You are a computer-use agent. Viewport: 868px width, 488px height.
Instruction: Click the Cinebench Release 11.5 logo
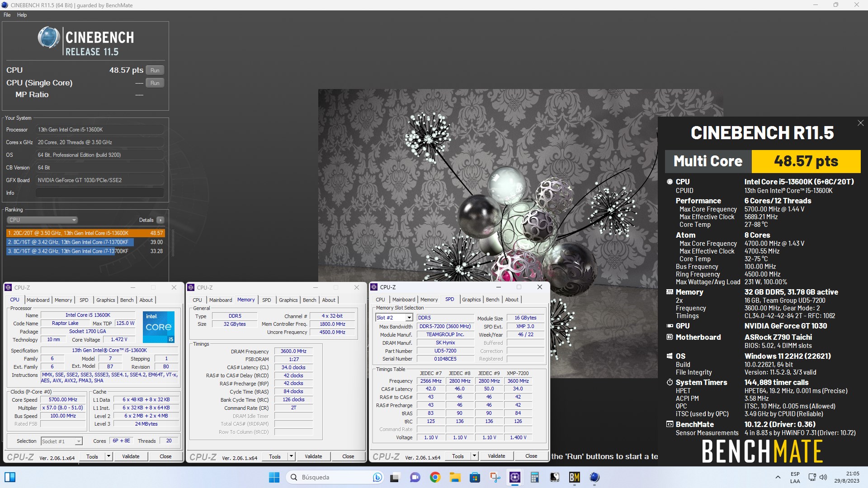(x=86, y=41)
